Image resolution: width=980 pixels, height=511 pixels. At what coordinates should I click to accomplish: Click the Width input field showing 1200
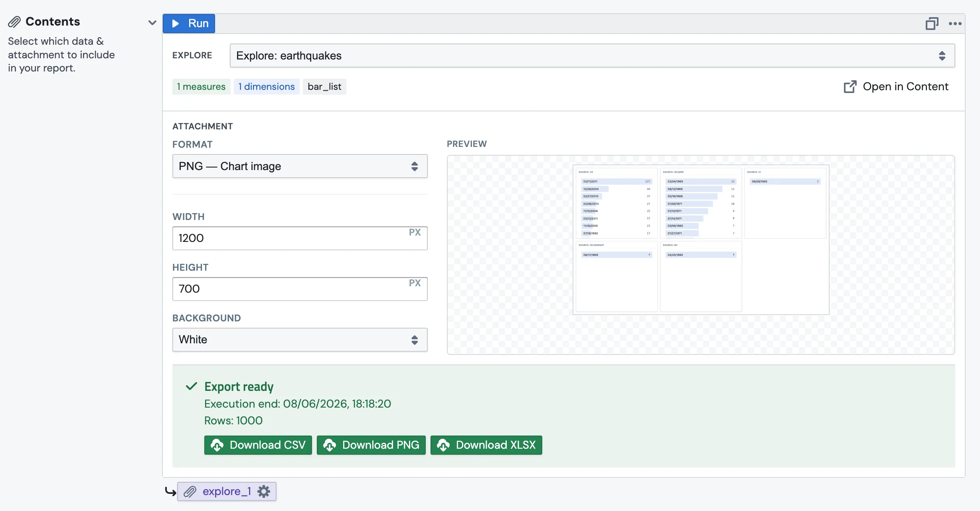[x=300, y=238]
